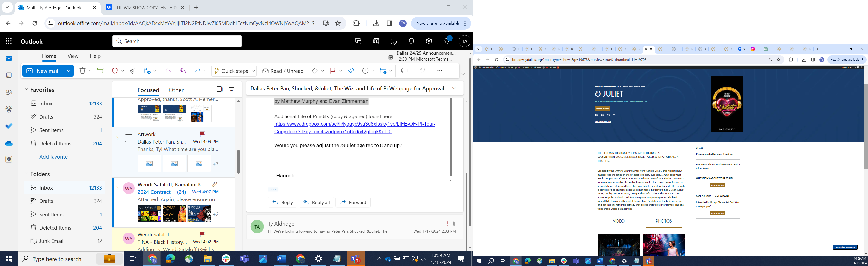This screenshot has width=868, height=266.
Task: Switch to the Home ribbon tab
Action: coord(49,56)
